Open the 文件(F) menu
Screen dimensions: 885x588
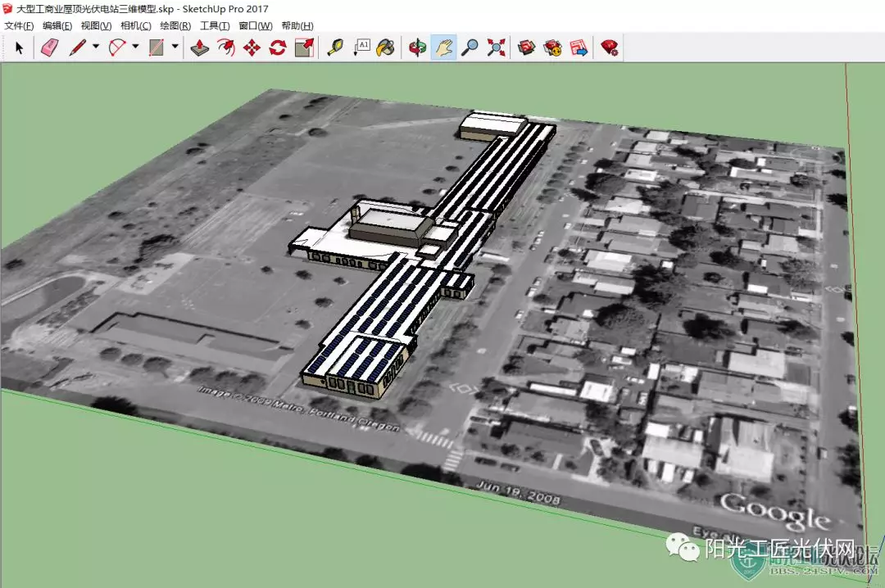19,26
